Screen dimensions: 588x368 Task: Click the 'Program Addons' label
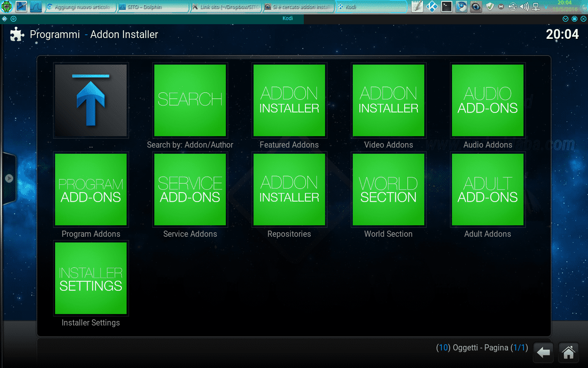pos(91,234)
